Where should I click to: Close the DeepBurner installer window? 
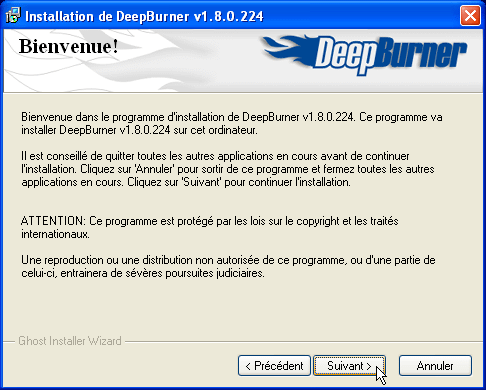(x=470, y=16)
